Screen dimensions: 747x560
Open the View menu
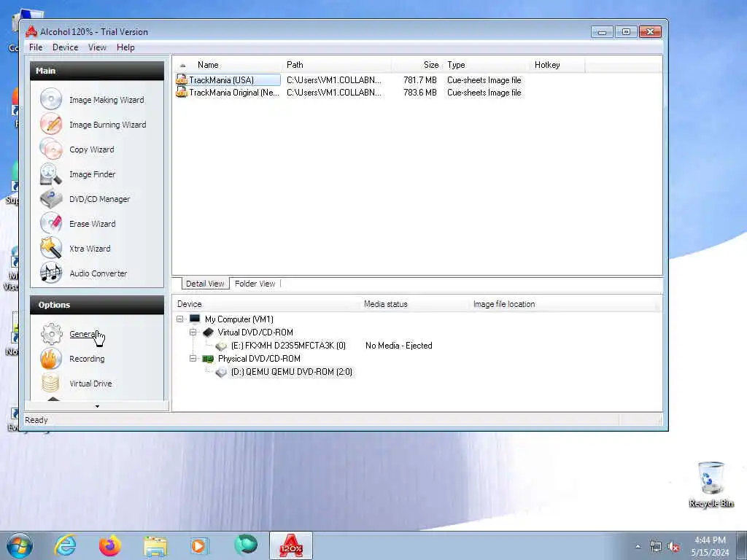97,47
